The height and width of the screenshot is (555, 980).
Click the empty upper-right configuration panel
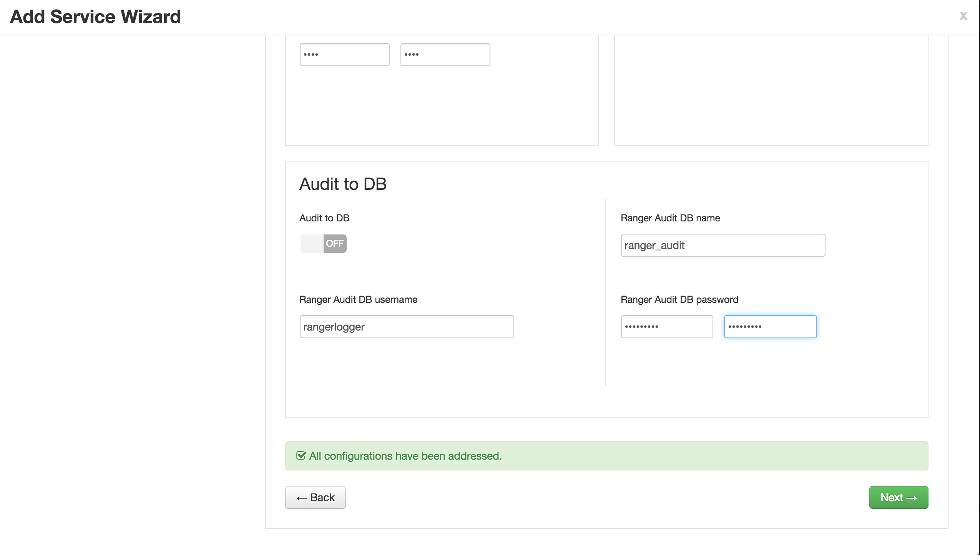(771, 90)
